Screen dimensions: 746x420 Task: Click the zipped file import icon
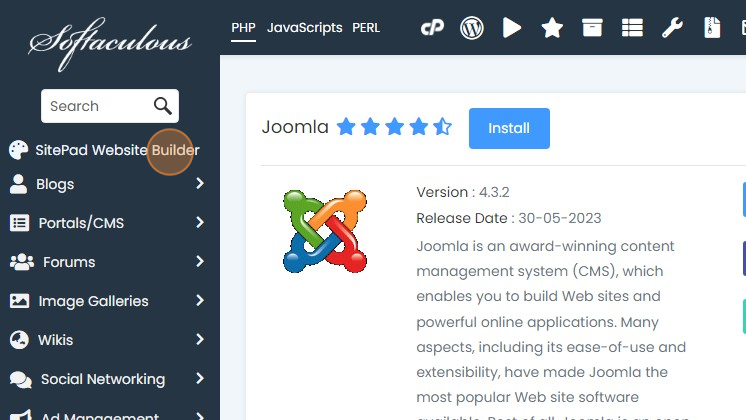point(712,28)
